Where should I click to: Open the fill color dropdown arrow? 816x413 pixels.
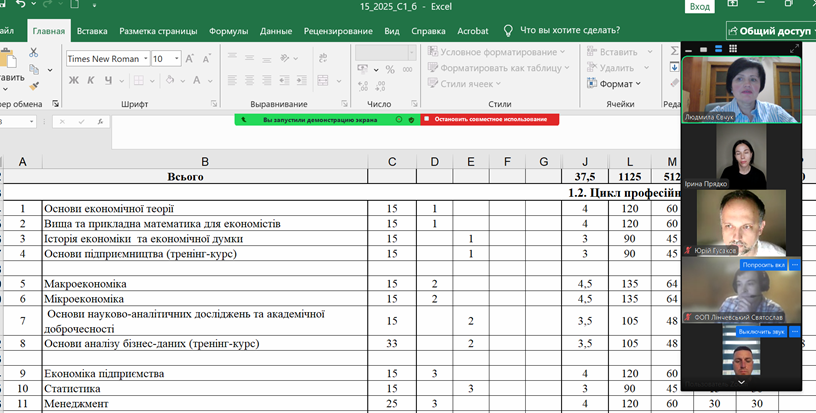183,81
